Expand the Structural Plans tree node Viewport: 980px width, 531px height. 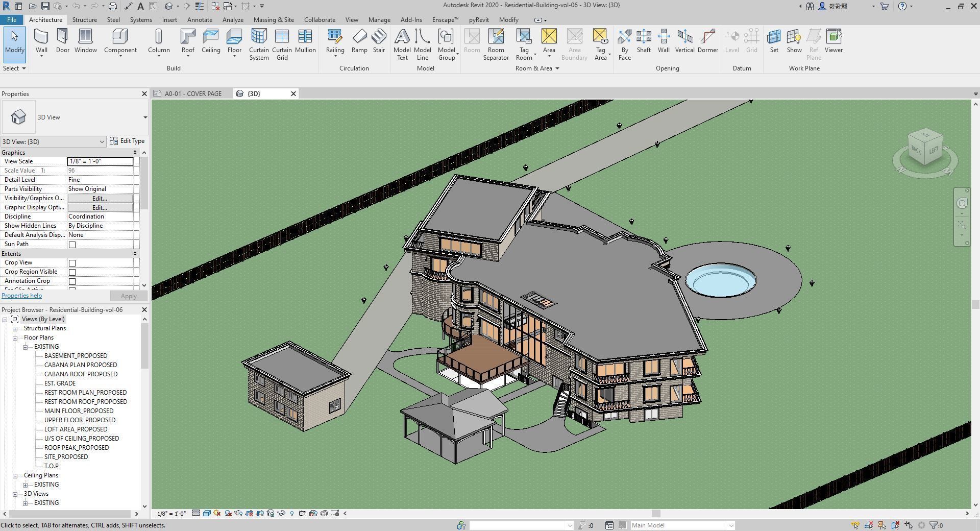coord(15,329)
